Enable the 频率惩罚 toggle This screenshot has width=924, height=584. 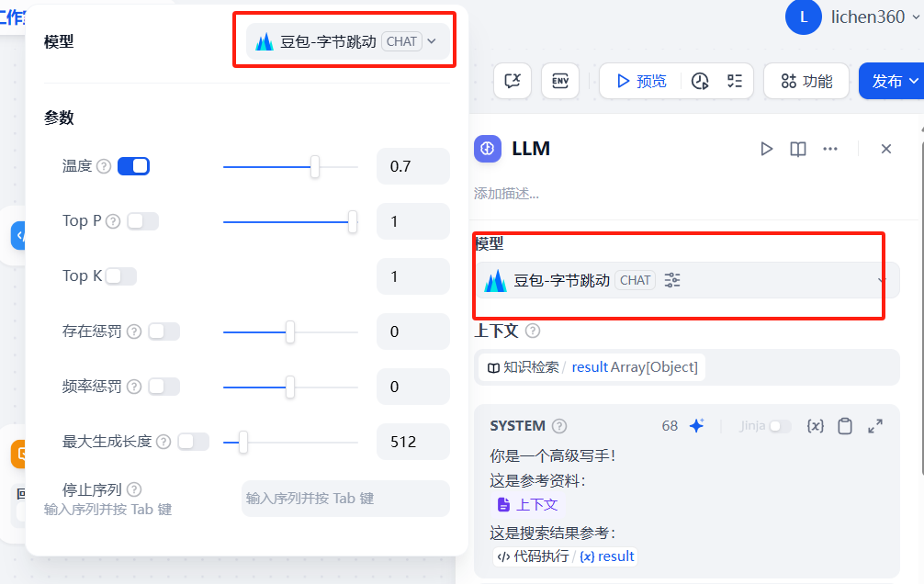tap(163, 387)
